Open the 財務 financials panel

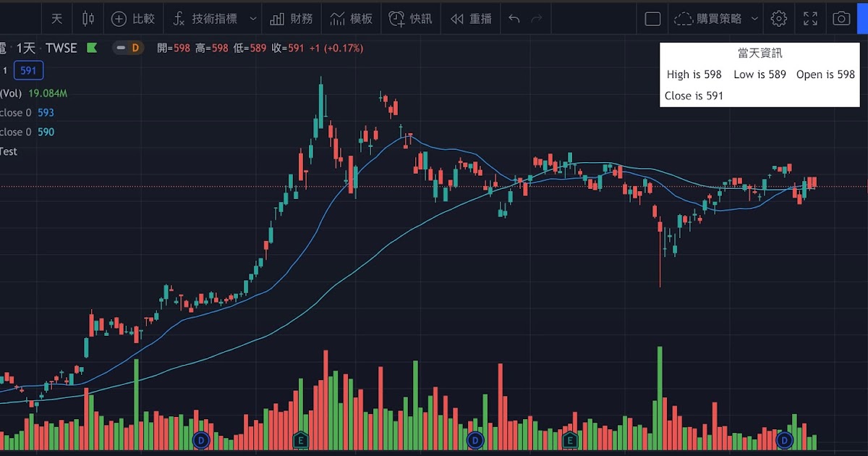coord(292,18)
